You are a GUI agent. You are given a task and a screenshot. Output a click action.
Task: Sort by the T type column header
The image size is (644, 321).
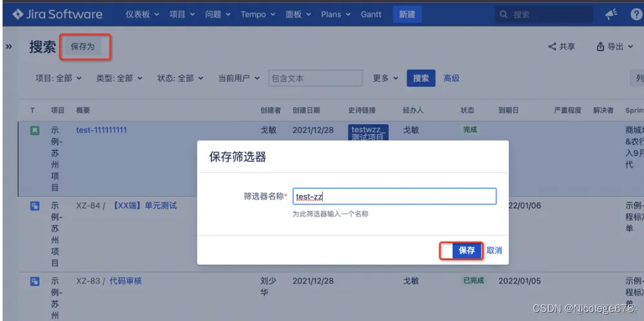[32, 110]
